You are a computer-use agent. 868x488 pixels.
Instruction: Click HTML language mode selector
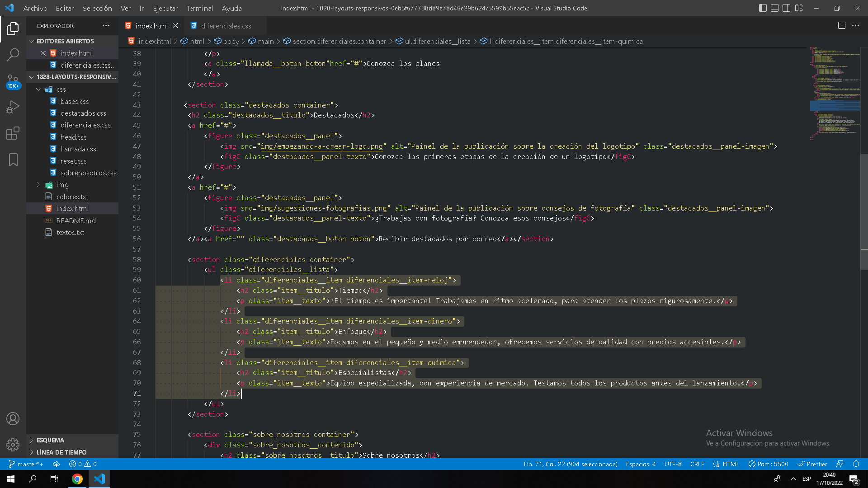click(x=726, y=464)
